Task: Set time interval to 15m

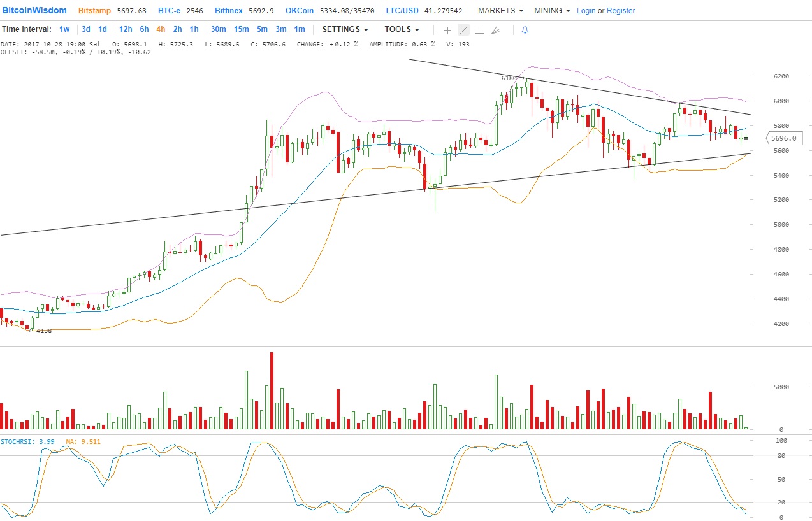Action: pyautogui.click(x=241, y=29)
